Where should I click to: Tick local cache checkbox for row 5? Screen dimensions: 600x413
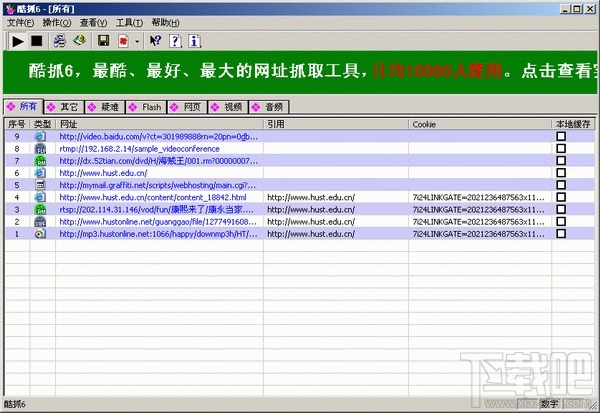click(561, 185)
